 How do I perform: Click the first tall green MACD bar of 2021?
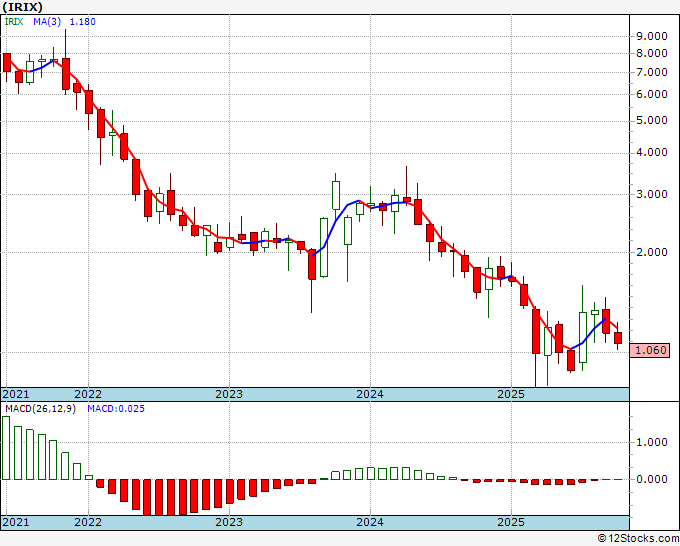[6, 448]
